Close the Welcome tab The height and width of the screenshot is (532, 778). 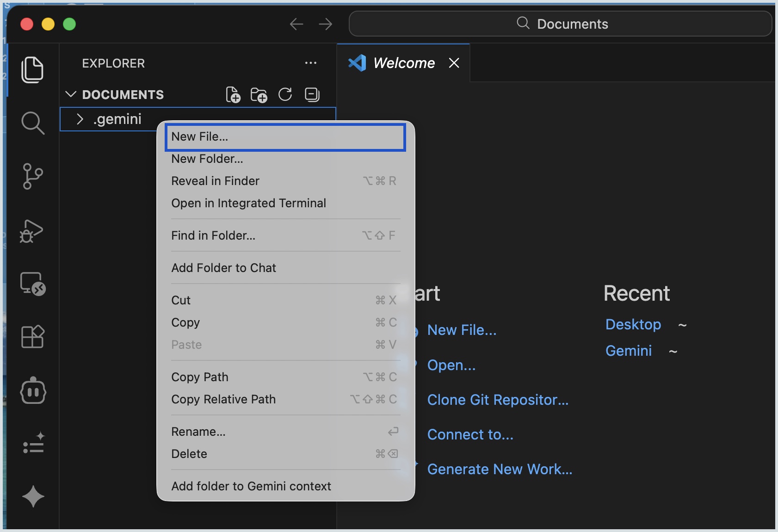coord(454,63)
